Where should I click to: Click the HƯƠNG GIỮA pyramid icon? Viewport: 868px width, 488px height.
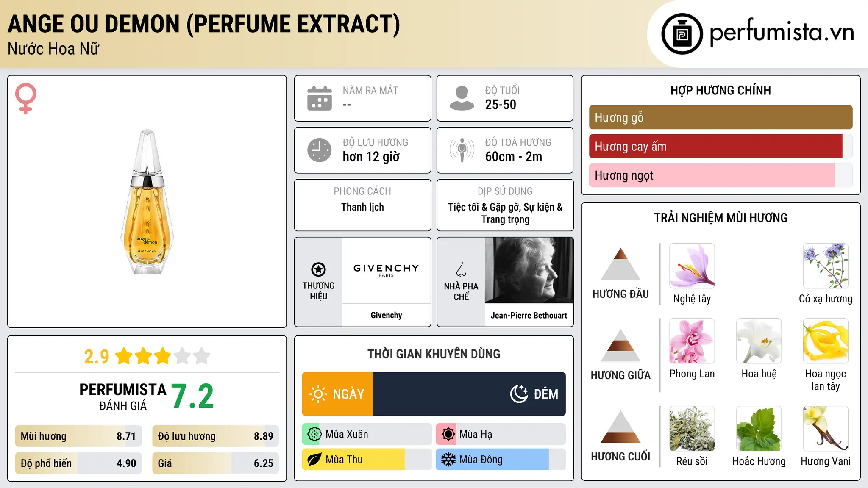pos(620,345)
